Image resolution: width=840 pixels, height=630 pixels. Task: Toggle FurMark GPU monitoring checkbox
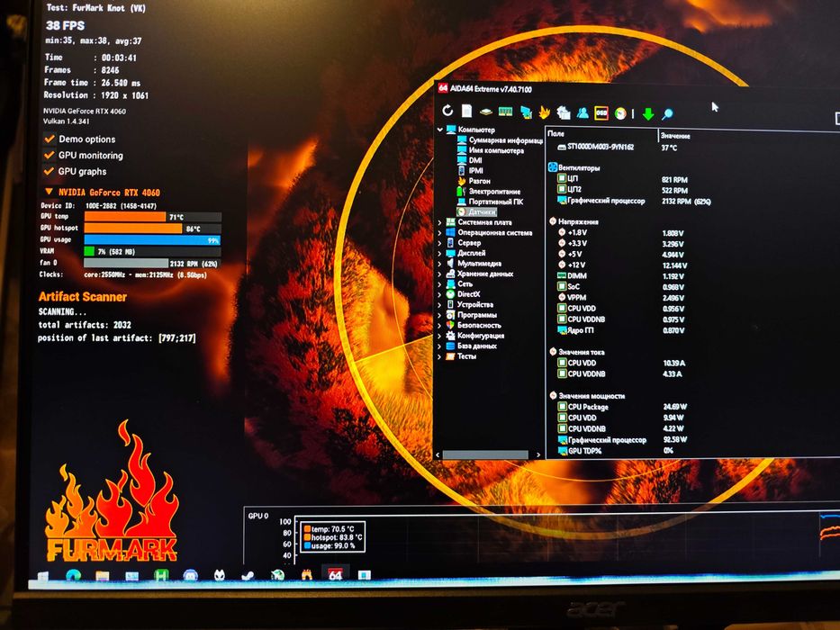[50, 155]
